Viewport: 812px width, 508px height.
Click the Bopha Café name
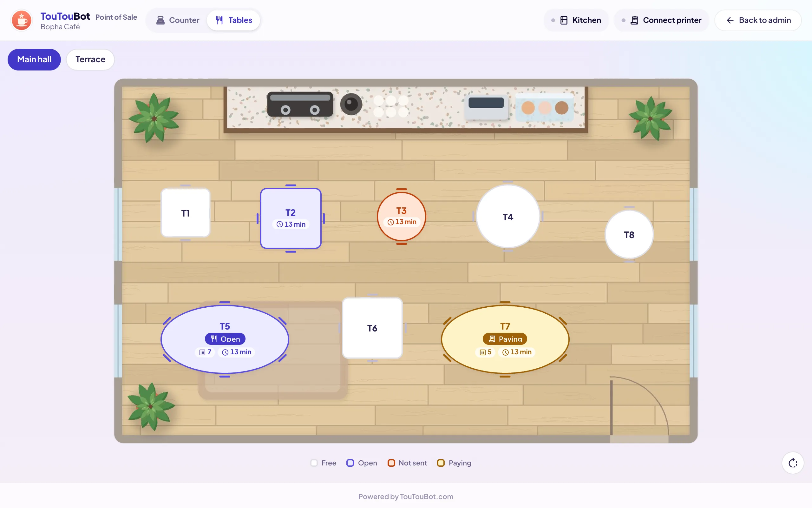[x=60, y=27]
